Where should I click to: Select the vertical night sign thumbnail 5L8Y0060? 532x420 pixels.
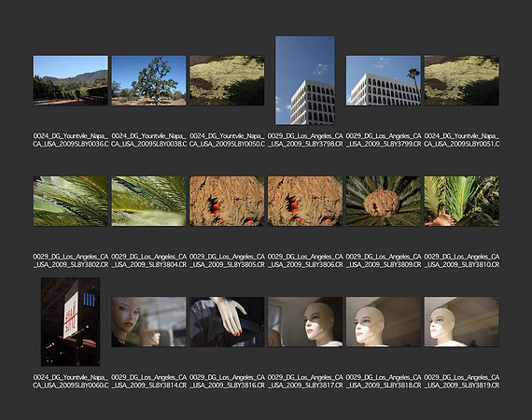click(71, 322)
